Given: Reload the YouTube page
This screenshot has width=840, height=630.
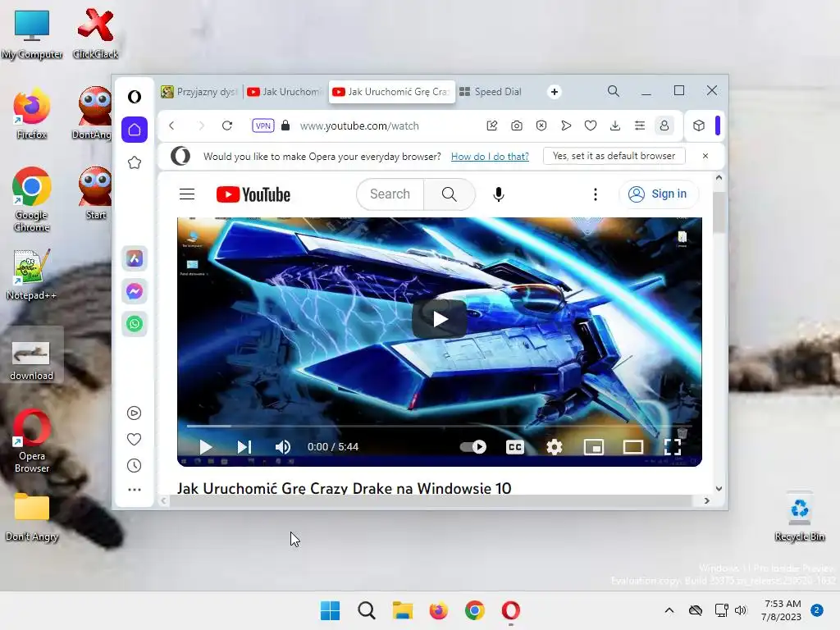Looking at the screenshot, I should tap(227, 126).
